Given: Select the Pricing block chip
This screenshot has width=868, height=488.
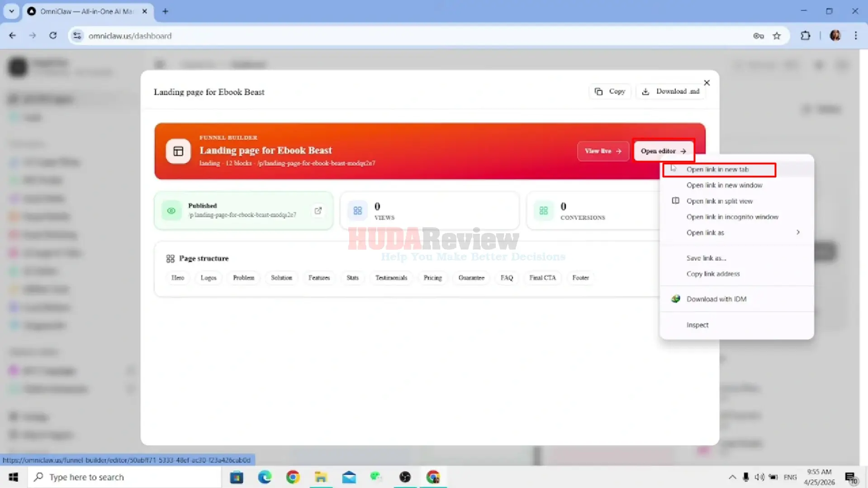Looking at the screenshot, I should (432, 278).
